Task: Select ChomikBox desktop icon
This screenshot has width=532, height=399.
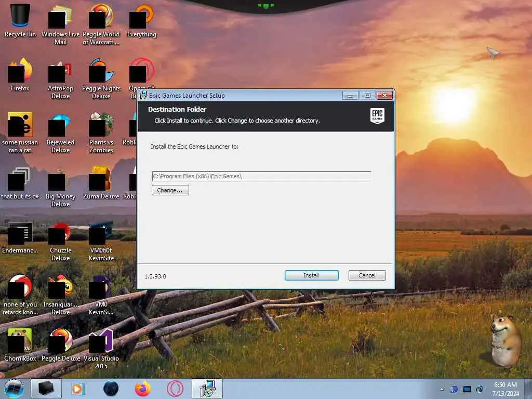Action: [20, 345]
